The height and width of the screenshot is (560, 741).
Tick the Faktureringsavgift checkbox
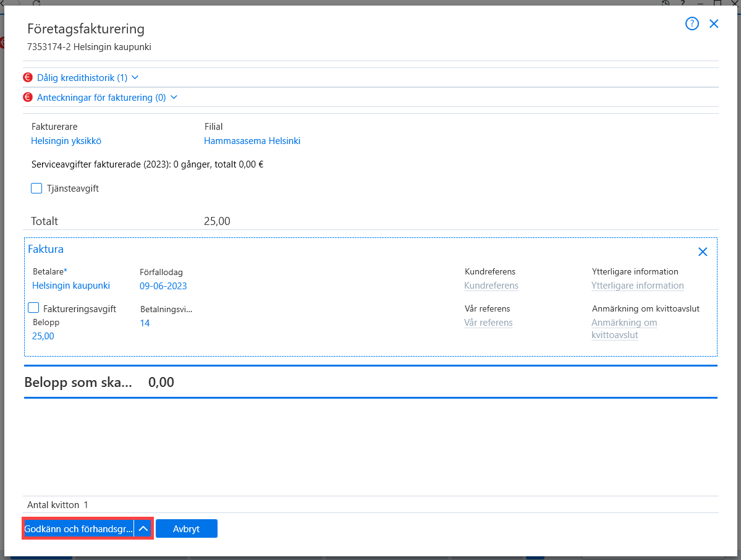point(33,308)
